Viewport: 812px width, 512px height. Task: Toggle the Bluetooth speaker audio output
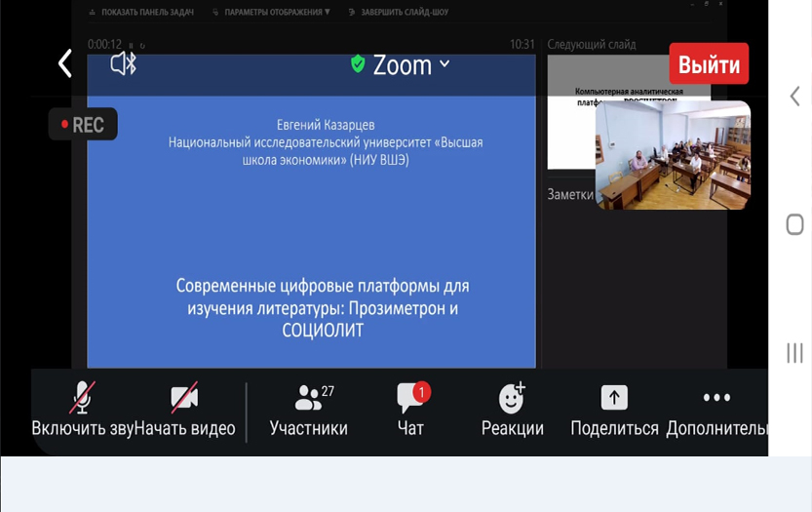pos(123,64)
